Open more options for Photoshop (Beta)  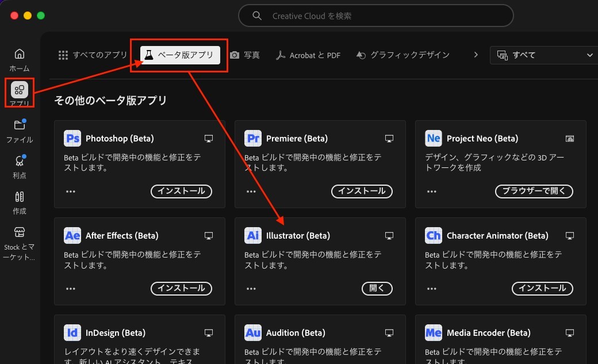point(71,191)
